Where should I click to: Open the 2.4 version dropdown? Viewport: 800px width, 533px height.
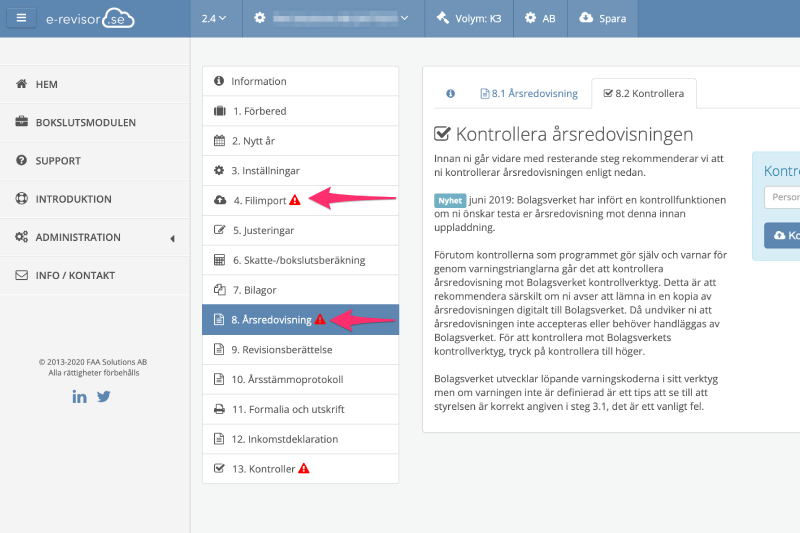(213, 18)
